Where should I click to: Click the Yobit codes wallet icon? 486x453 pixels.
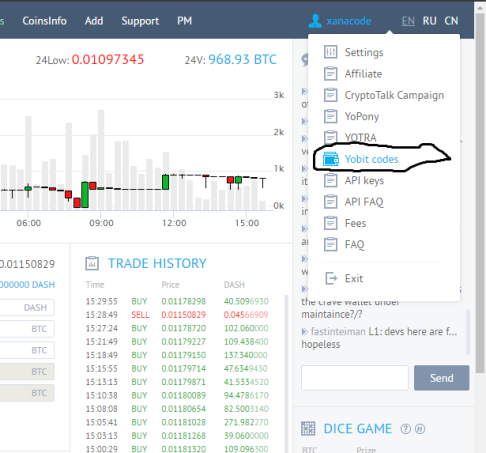pyautogui.click(x=331, y=159)
